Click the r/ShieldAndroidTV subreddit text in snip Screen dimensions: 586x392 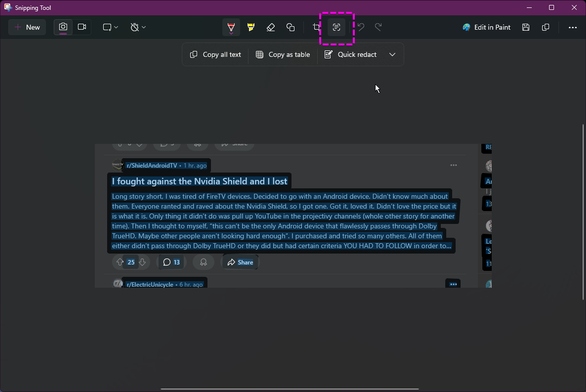151,166
